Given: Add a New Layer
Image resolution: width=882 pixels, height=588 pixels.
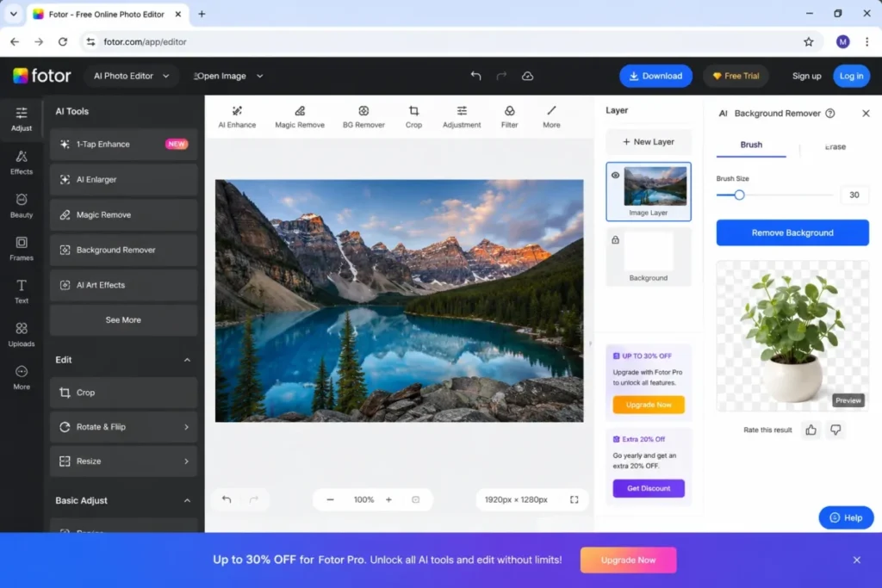Looking at the screenshot, I should 648,142.
